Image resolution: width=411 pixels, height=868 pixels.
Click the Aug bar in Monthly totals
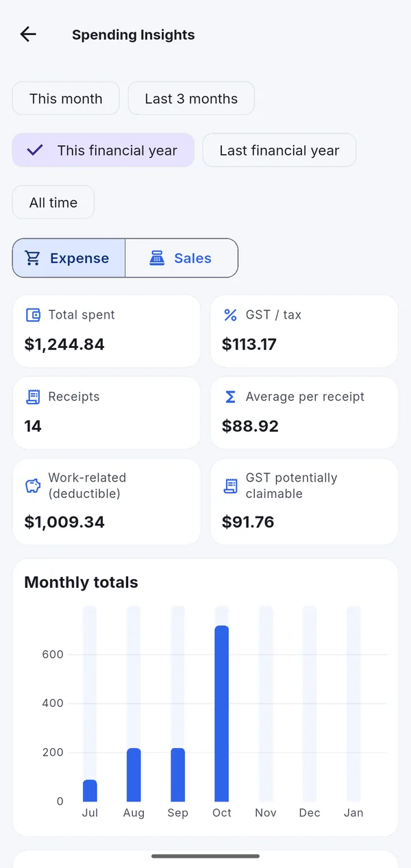134,775
